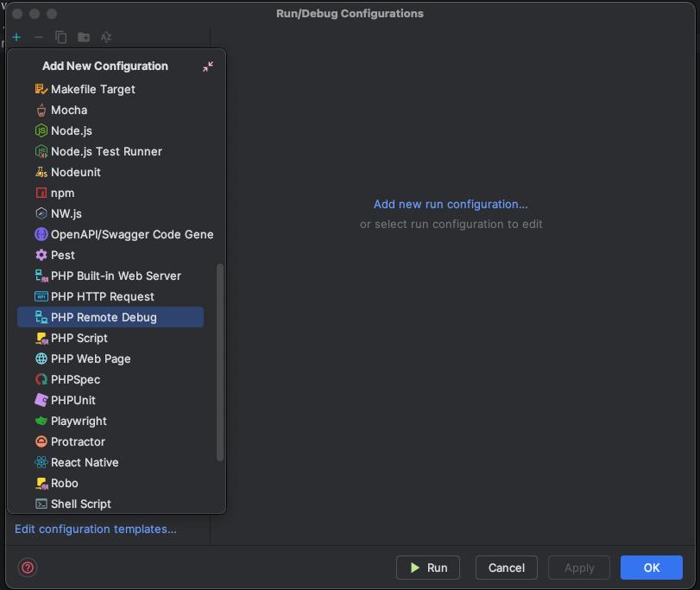Select the Robo configuration entry

pyautogui.click(x=110, y=483)
